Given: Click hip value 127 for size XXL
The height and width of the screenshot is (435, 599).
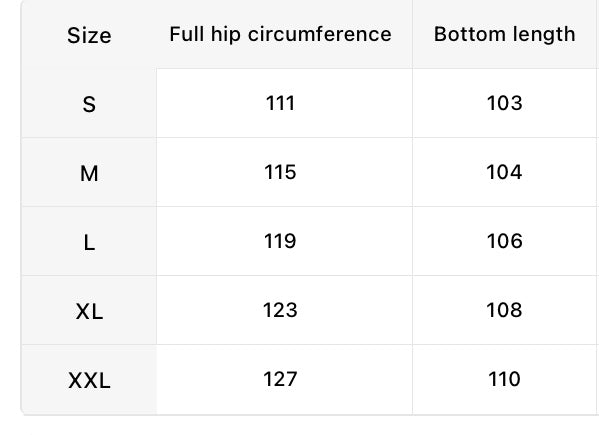Looking at the screenshot, I should [280, 379].
